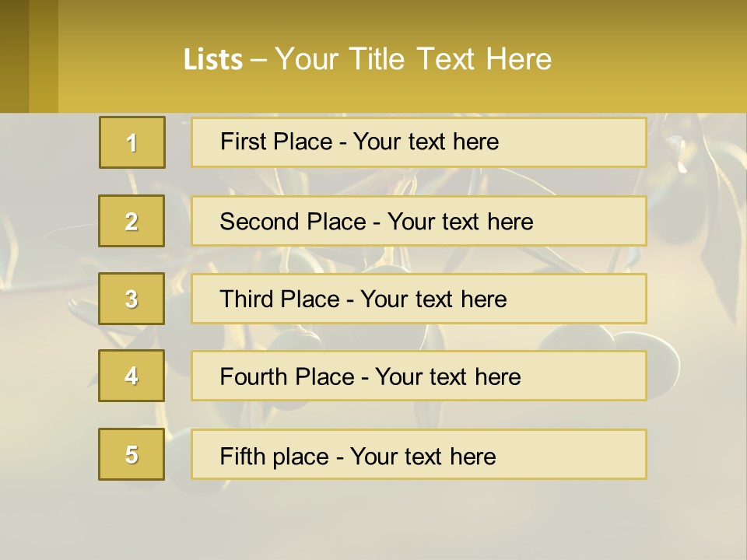Select the number 5 box

click(132, 454)
